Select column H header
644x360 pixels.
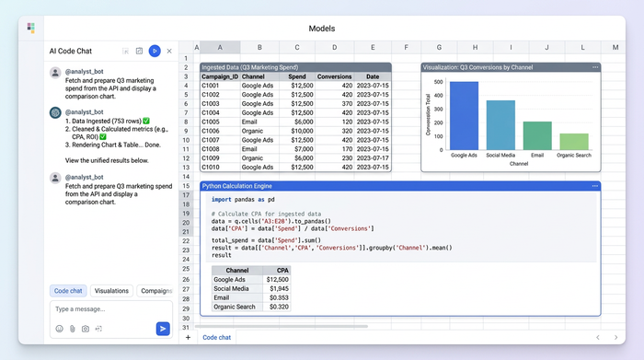click(x=475, y=47)
